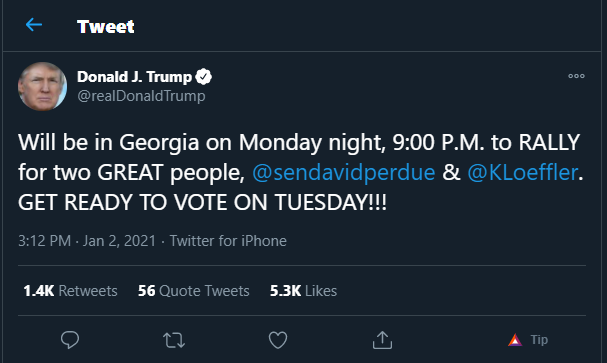Click the Twitter for iPhone source label
The height and width of the screenshot is (363, 607).
point(228,241)
